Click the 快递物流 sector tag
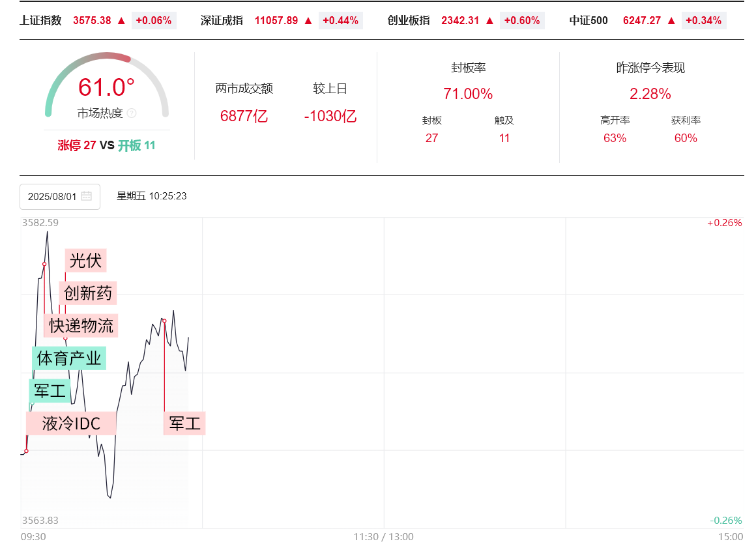The height and width of the screenshot is (548, 756). coord(81,325)
